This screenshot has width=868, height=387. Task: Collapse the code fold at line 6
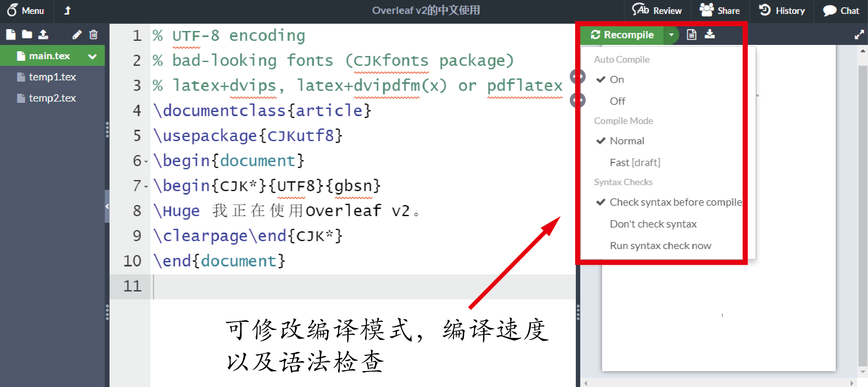click(x=146, y=162)
